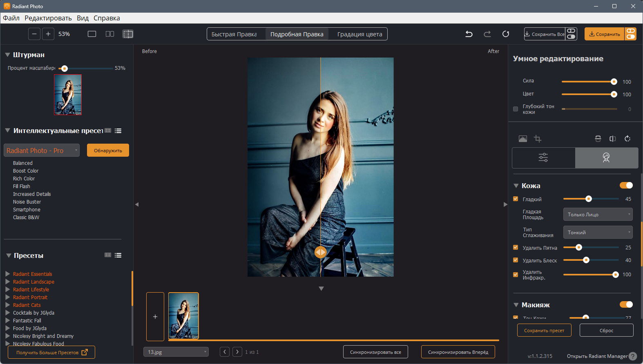
Task: Switch Пресеты panel to list view
Action: (x=118, y=255)
